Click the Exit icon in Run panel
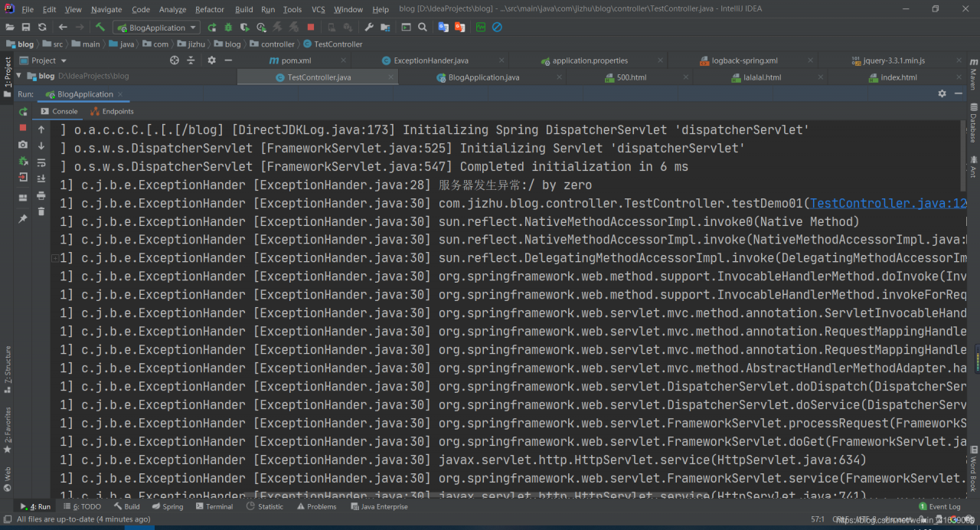 (23, 177)
